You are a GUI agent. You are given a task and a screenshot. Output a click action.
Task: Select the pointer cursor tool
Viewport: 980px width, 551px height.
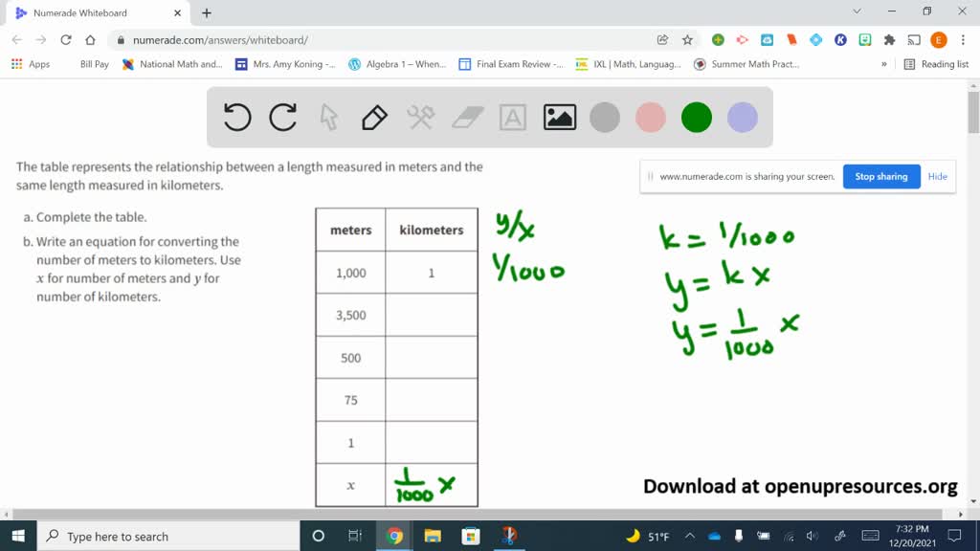click(x=328, y=117)
